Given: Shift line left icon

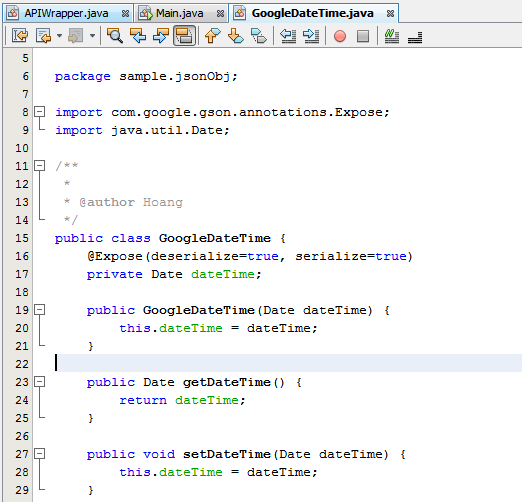Looking at the screenshot, I should point(288,36).
